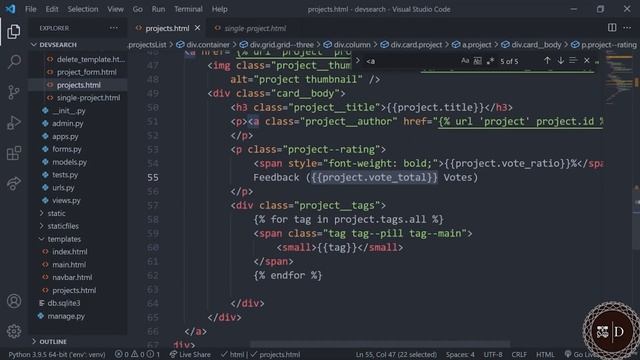Open delete_template.html in explorer
Image resolution: width=640 pixels, height=360 pixels.
[91, 59]
